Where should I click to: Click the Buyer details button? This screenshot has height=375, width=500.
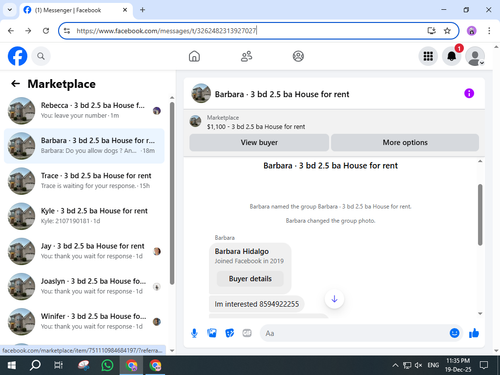[250, 279]
